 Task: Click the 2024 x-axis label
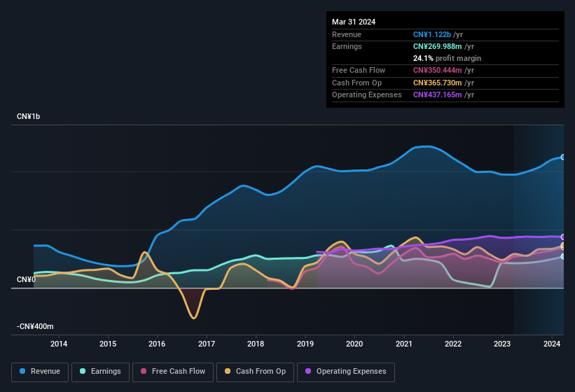click(552, 344)
